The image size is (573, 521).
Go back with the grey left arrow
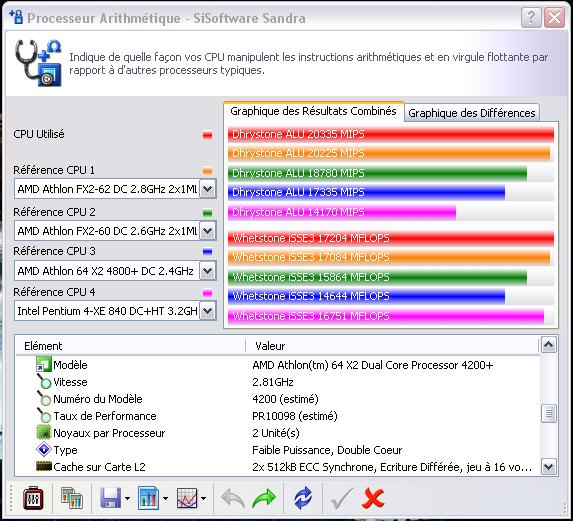pos(233,498)
